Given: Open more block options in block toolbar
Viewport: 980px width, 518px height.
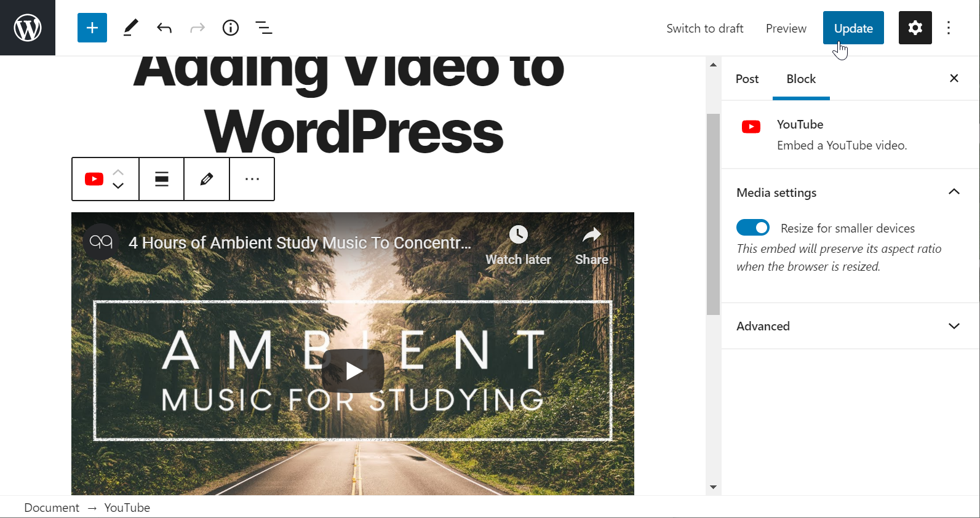Looking at the screenshot, I should point(252,179).
